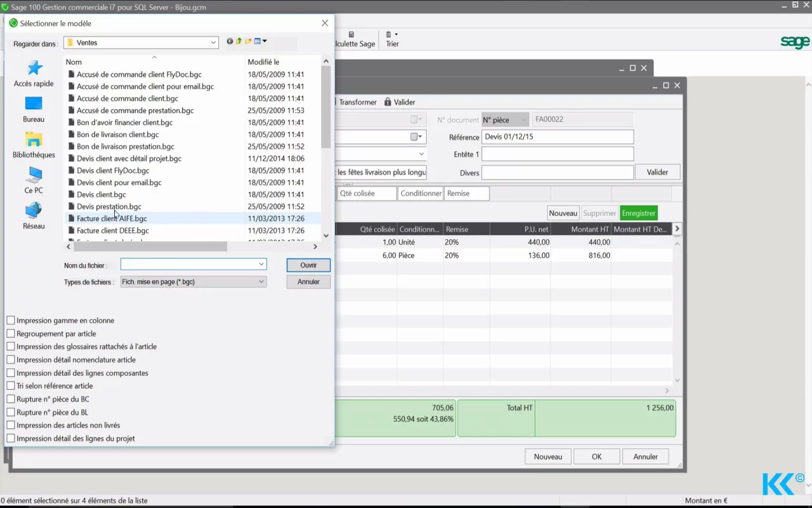Click the Sage logo in the main window
The width and height of the screenshot is (812, 508).
pos(795,42)
